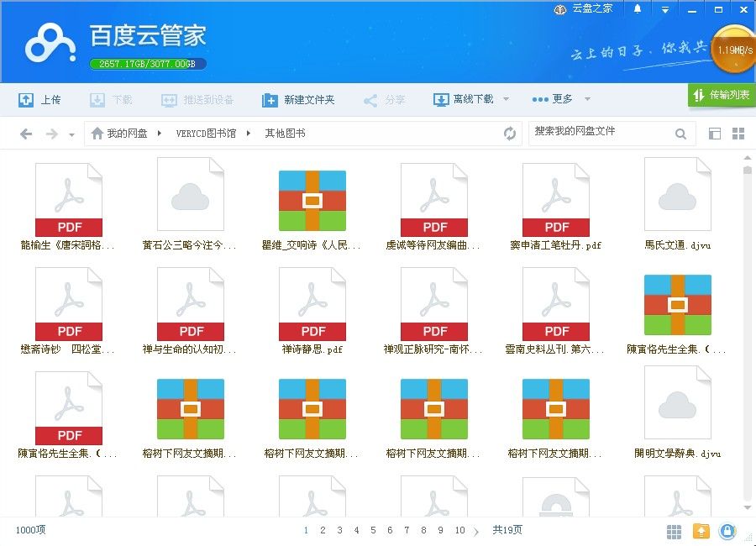
Task: Click the Share (分享) toolbar button
Action: (x=384, y=100)
